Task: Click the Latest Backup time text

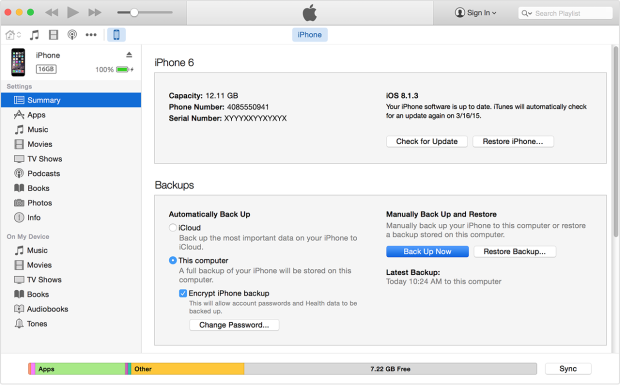Action: tap(444, 281)
